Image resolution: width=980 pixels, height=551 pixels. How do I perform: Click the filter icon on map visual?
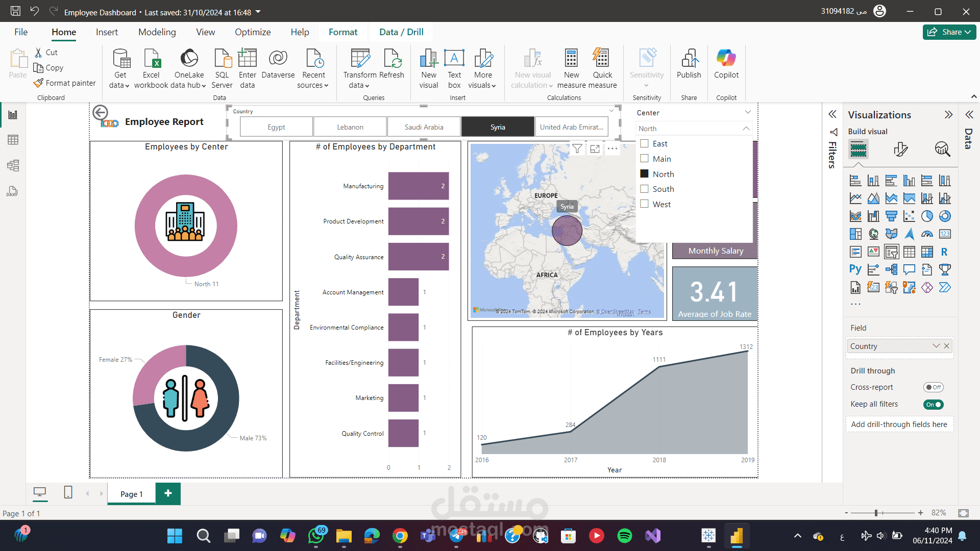point(577,148)
